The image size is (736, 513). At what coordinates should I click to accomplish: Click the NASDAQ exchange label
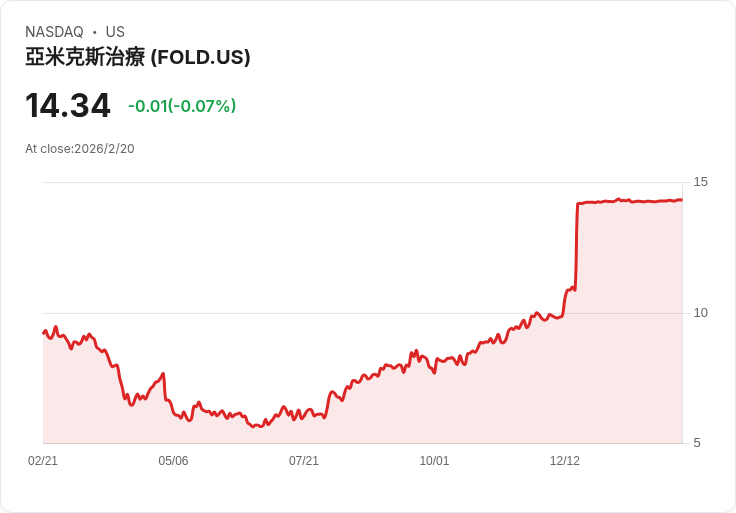54,32
